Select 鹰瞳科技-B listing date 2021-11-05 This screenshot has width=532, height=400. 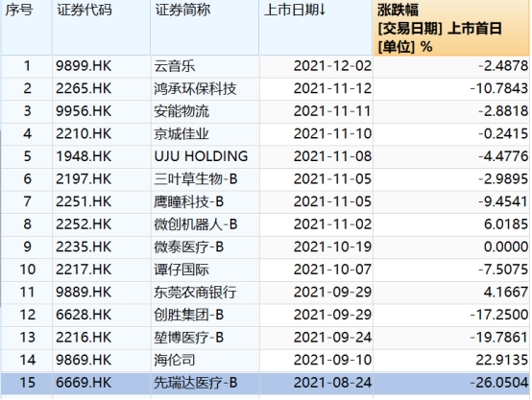332,201
